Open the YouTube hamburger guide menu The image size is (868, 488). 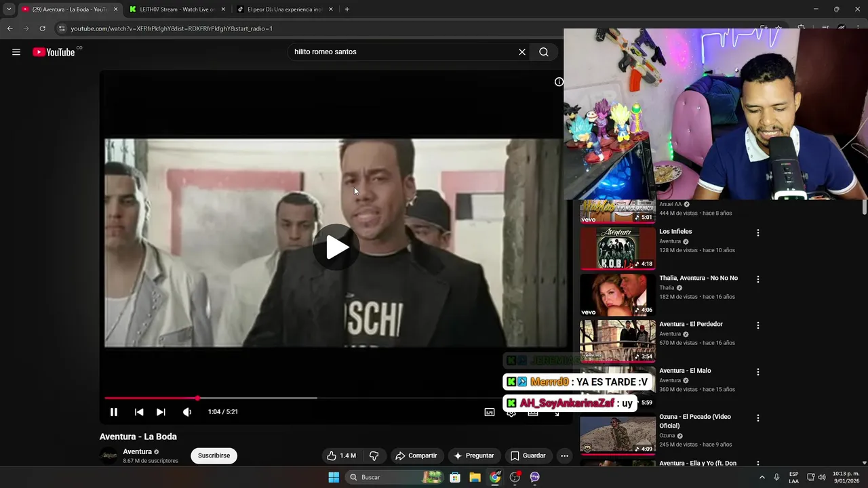coord(16,52)
